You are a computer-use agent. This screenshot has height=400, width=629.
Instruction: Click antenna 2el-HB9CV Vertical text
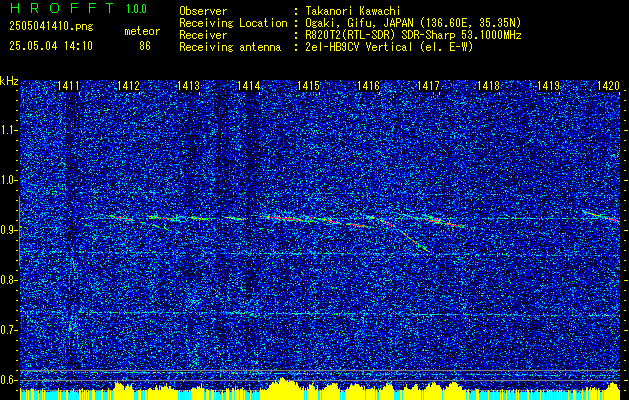coord(389,47)
